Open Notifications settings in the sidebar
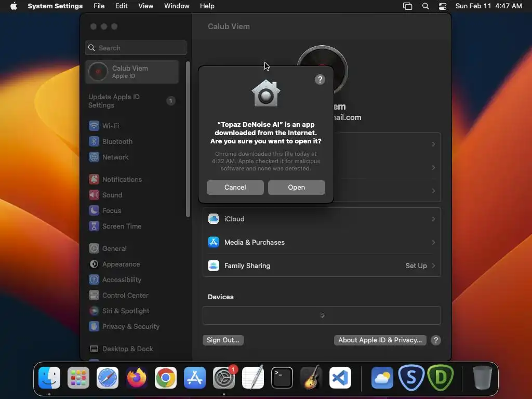 [x=132, y=179]
